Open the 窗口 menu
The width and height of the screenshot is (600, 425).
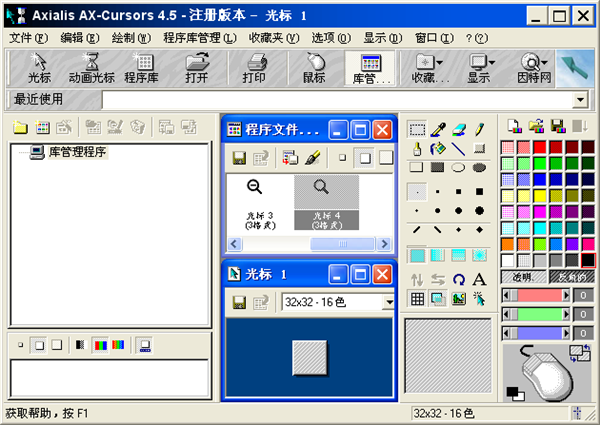click(434, 38)
